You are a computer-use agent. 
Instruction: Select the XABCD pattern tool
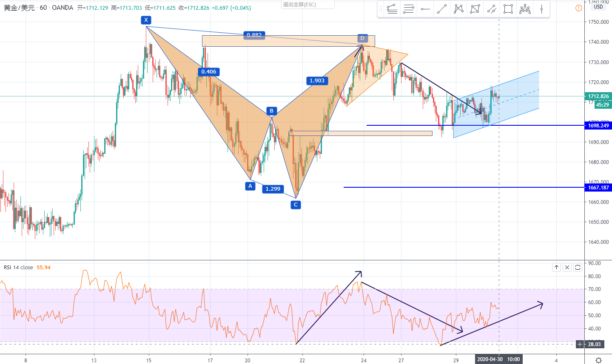pos(458,9)
